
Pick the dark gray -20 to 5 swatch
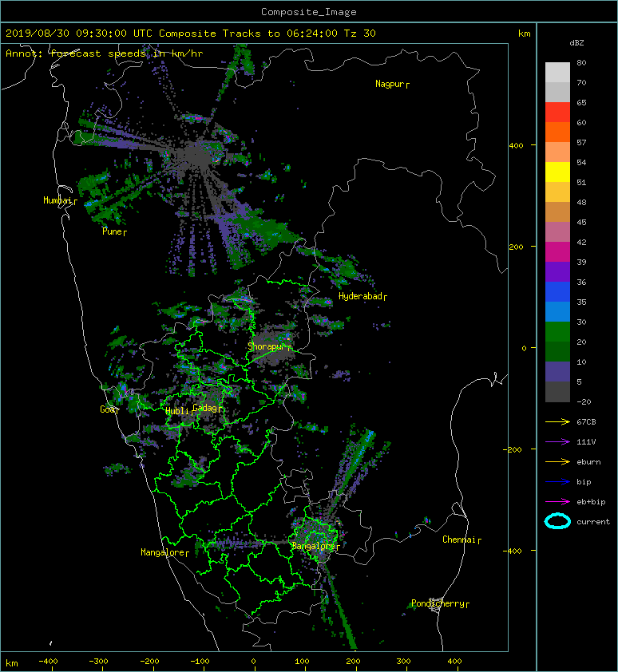pyautogui.click(x=557, y=392)
